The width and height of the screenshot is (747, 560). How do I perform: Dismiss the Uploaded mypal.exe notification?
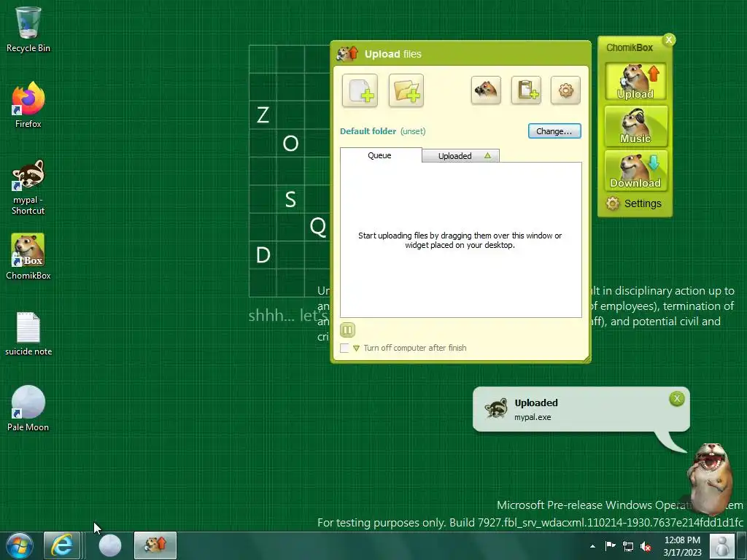[x=676, y=399]
